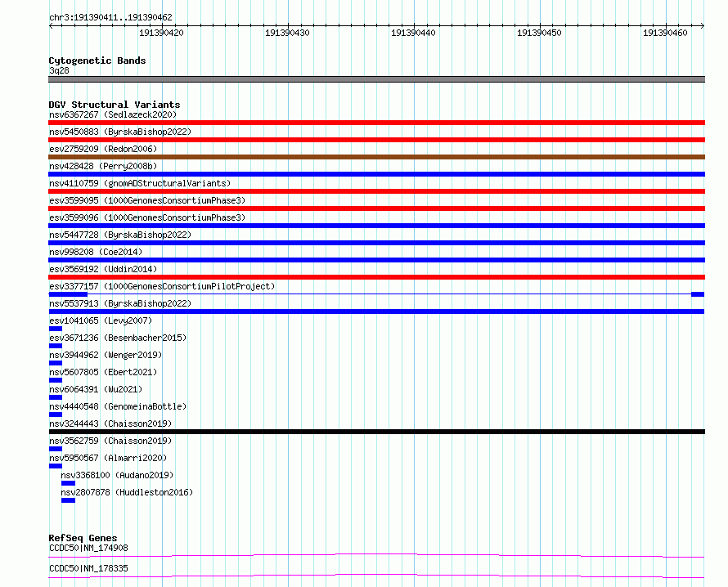Click the short blue block under nsv3368100
The width and height of the screenshot is (728, 587).
[68, 483]
